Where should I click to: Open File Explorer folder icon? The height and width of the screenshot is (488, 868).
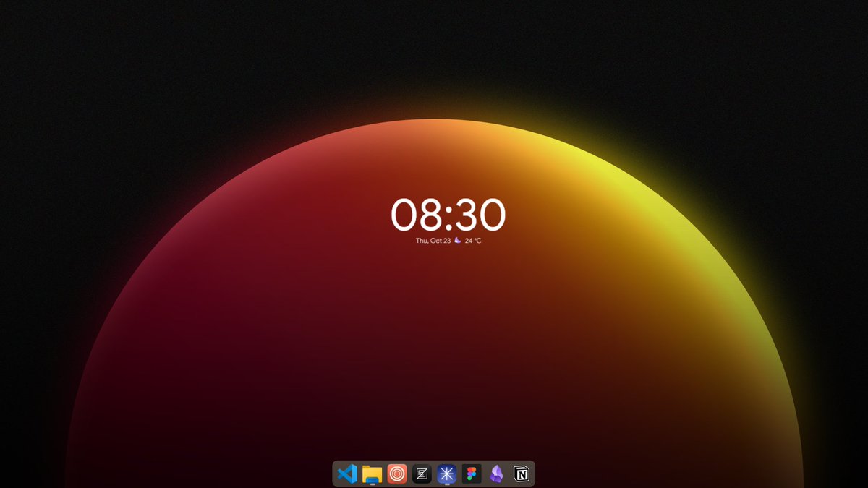(372, 474)
